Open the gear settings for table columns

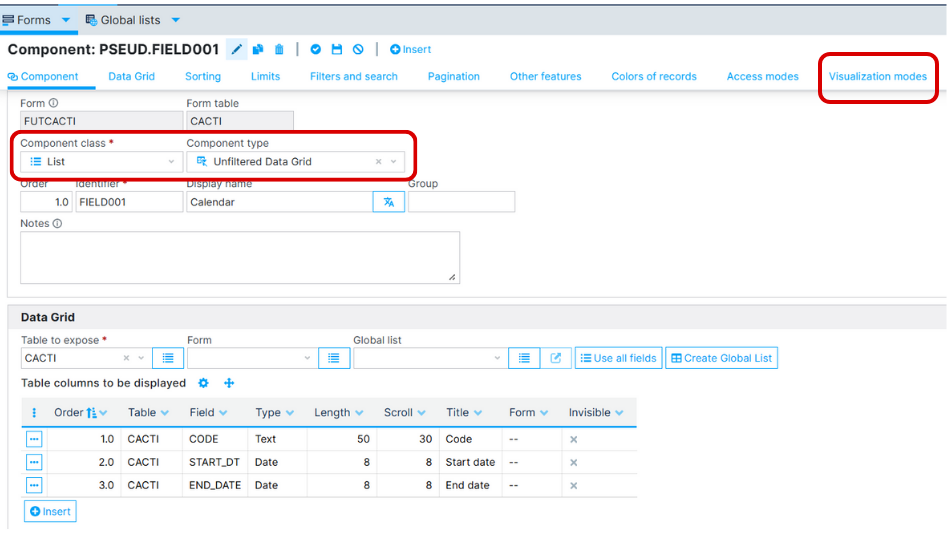204,383
